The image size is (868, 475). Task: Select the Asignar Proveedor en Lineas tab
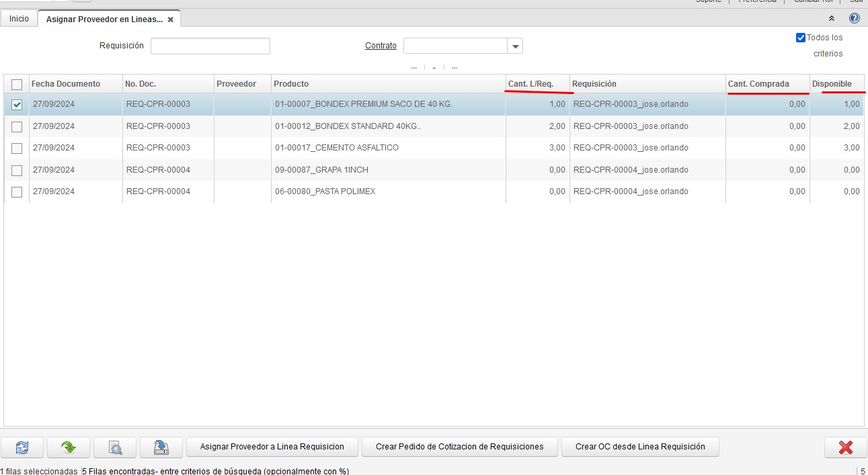104,19
